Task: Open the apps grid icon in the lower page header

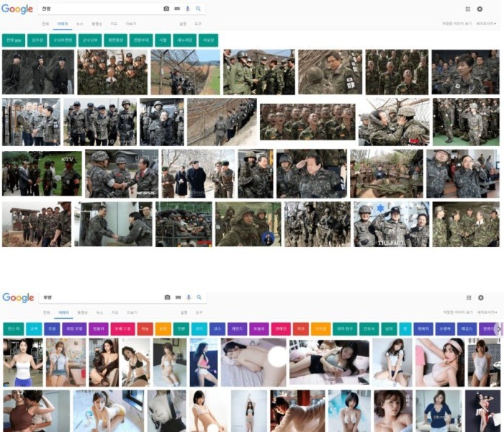Action: click(x=469, y=297)
